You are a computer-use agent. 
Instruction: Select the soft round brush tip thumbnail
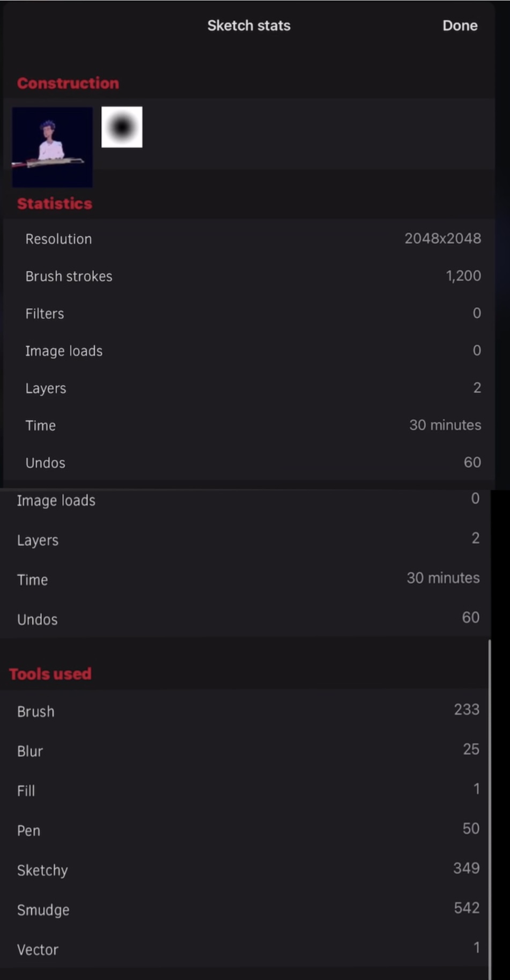[x=122, y=127]
